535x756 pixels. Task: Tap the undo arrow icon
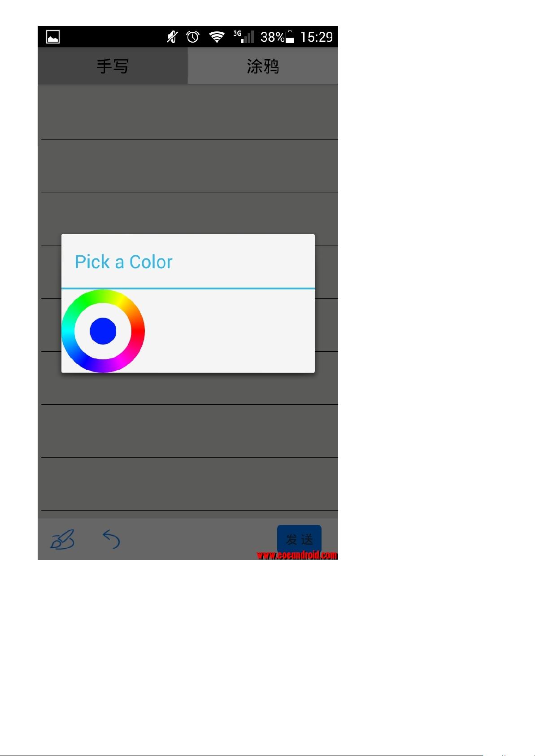[111, 539]
